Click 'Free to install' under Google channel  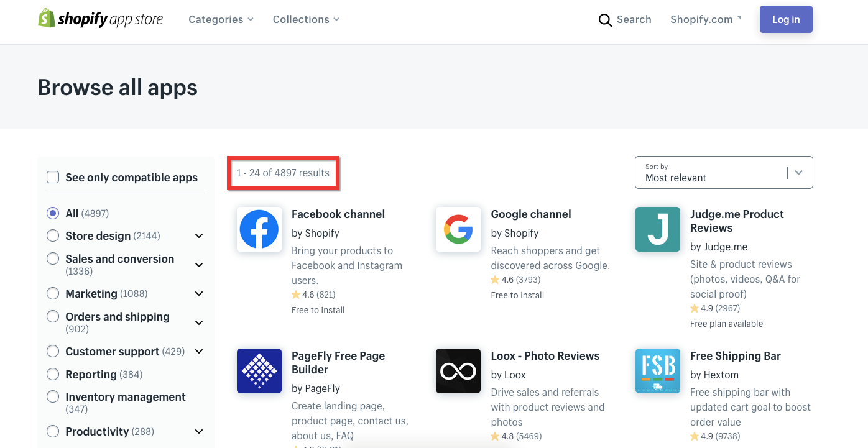pos(517,295)
